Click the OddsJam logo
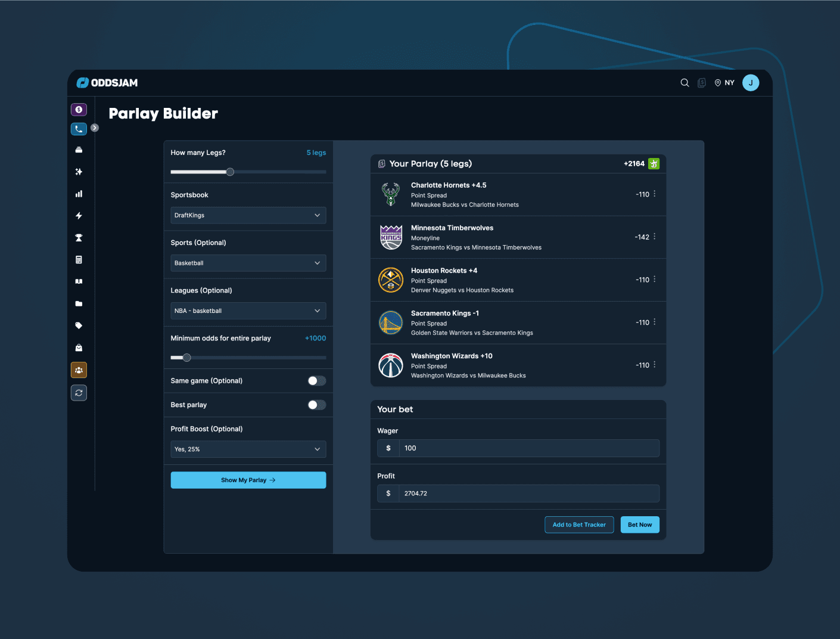The image size is (840, 639). pos(107,83)
